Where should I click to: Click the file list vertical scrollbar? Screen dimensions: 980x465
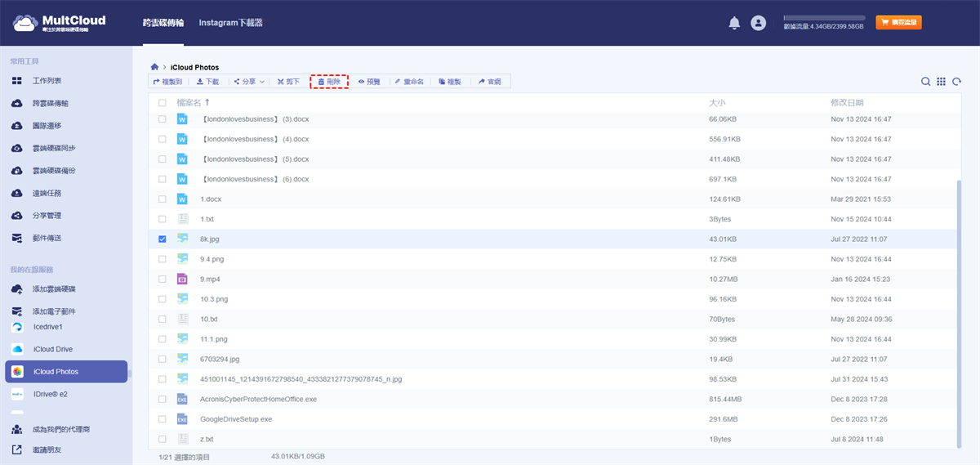pos(960,311)
